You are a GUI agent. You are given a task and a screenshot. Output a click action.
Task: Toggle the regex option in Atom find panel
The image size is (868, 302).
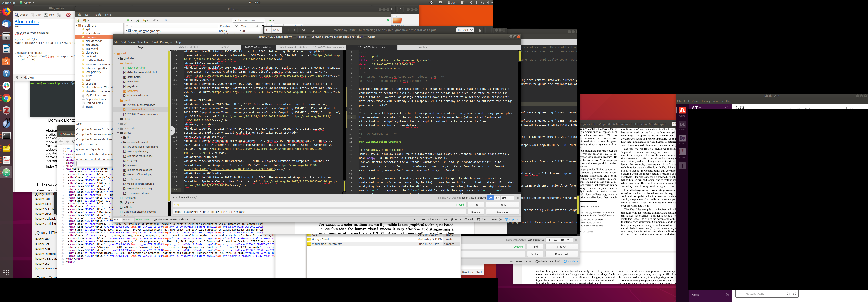490,198
